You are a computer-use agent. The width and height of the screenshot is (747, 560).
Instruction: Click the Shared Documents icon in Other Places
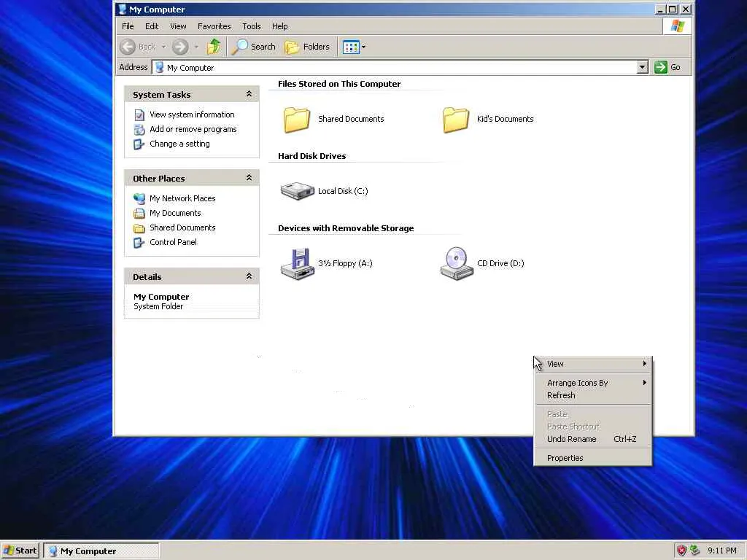139,228
